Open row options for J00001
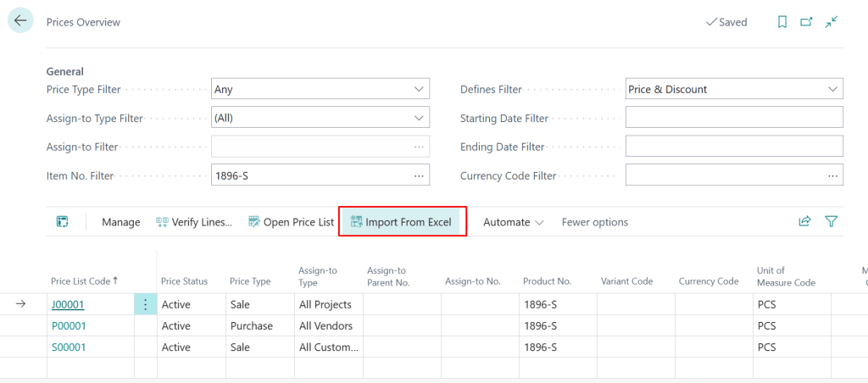 pos(145,304)
